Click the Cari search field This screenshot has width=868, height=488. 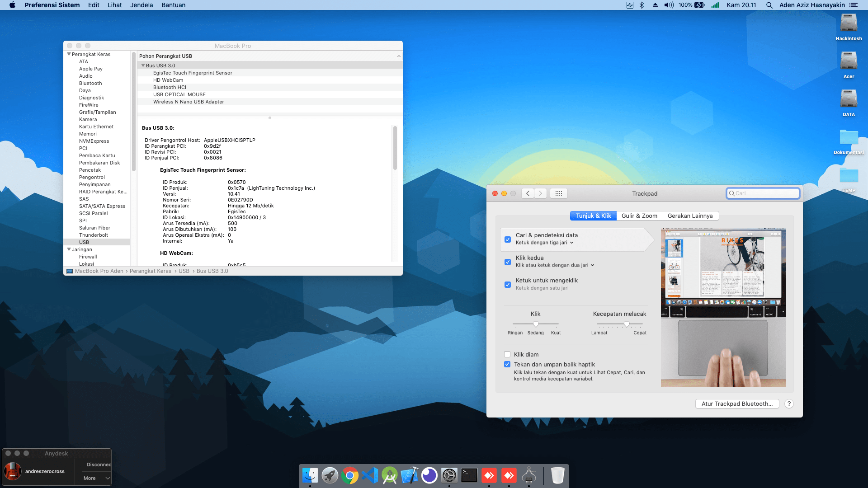point(763,193)
